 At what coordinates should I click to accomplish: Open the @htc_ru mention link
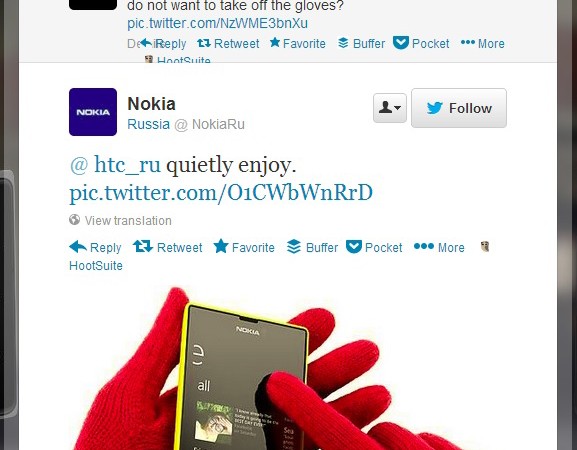point(115,164)
